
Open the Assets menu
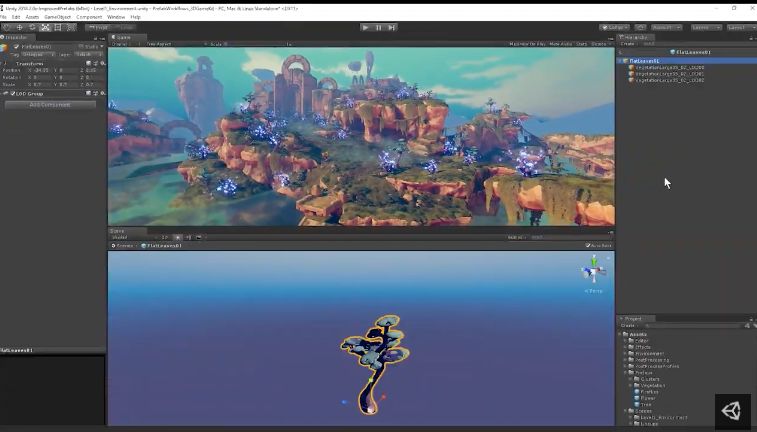coord(32,17)
